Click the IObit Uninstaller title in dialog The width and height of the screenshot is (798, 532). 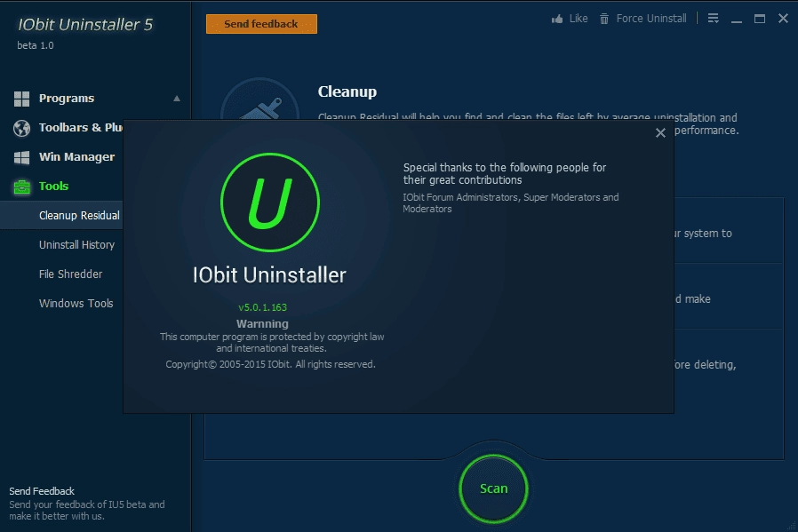click(269, 275)
